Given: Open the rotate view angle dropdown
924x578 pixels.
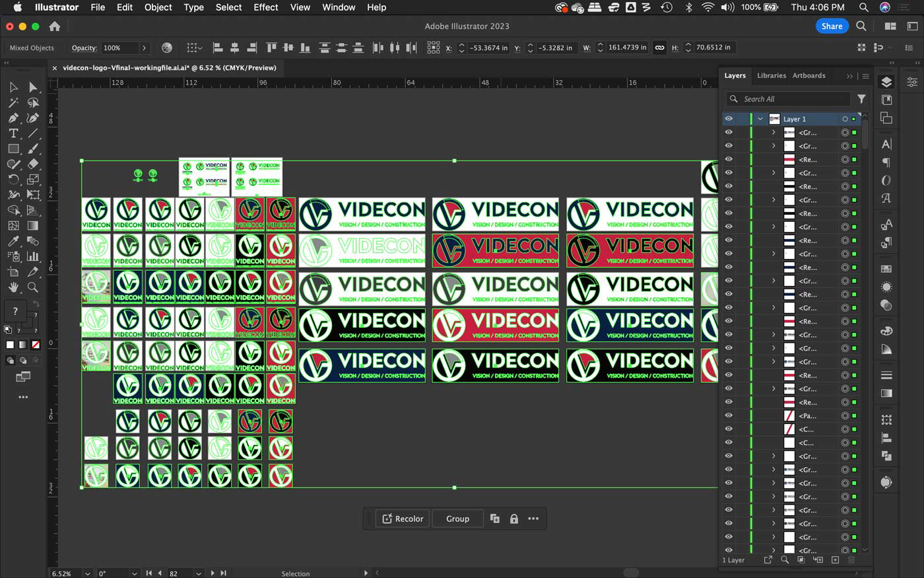Looking at the screenshot, I should (x=134, y=573).
